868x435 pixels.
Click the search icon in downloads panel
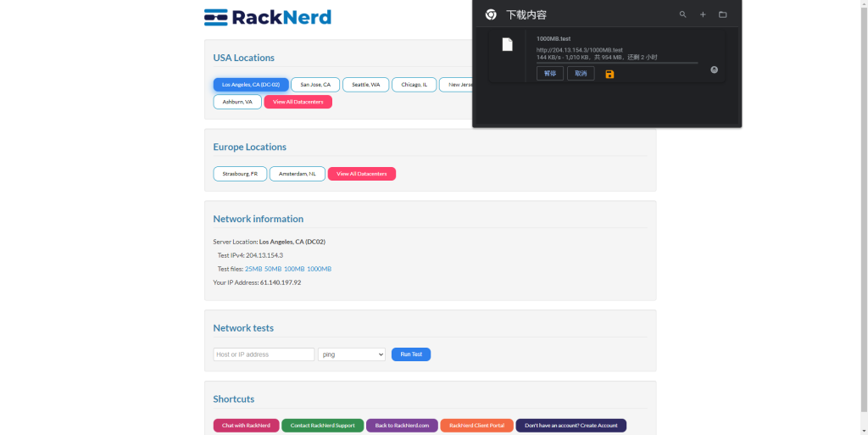(683, 14)
